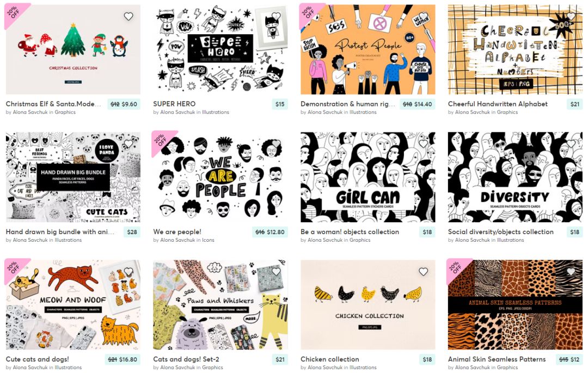Screen dimensions: 588x373
Task: Heart the Demonstration & human rights item
Action: click(424, 16)
